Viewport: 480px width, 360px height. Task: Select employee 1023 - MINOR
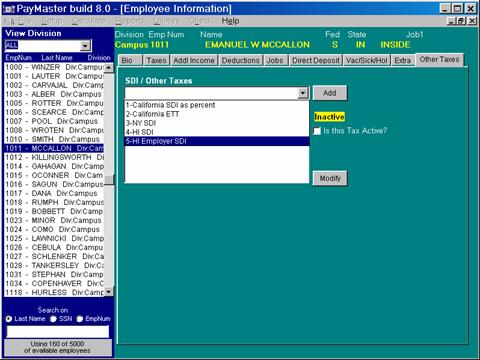(54, 220)
